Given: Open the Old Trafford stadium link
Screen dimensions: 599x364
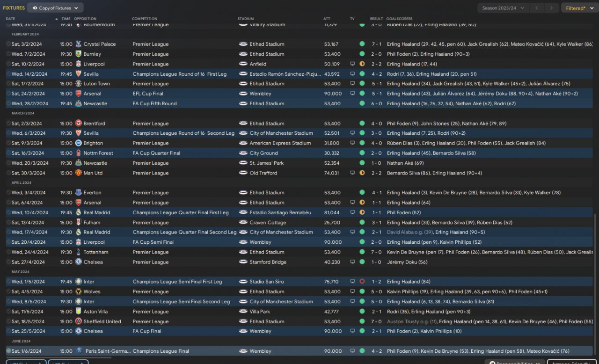Looking at the screenshot, I should [x=263, y=173].
